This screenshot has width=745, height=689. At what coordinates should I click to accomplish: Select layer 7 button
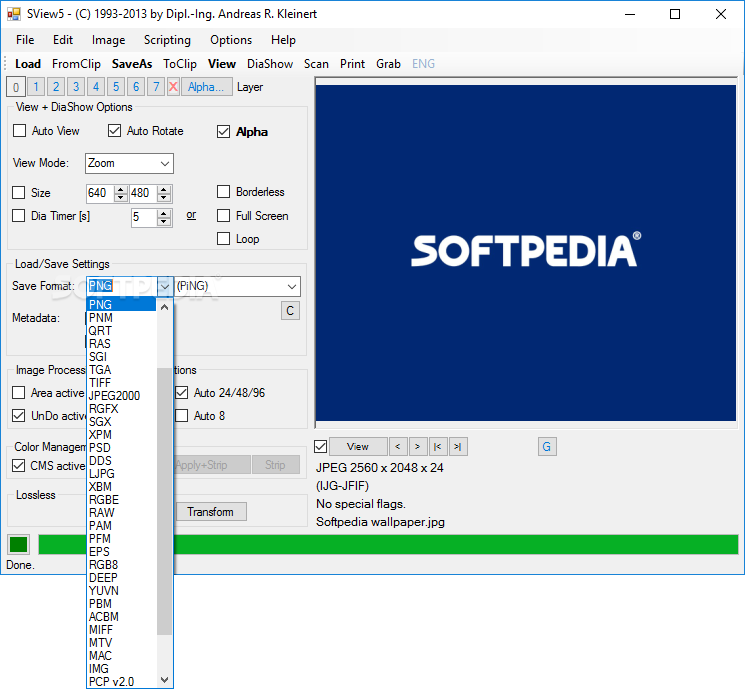point(156,87)
